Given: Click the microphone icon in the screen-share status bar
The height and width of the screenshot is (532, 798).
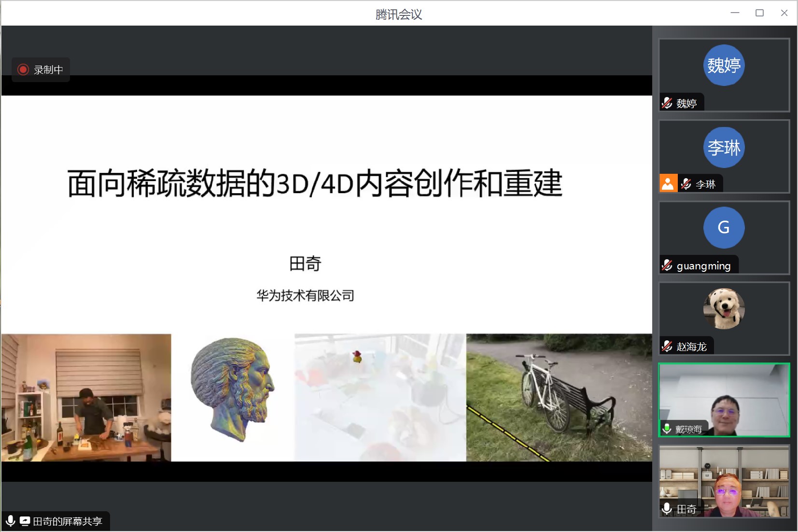Looking at the screenshot, I should point(10,521).
